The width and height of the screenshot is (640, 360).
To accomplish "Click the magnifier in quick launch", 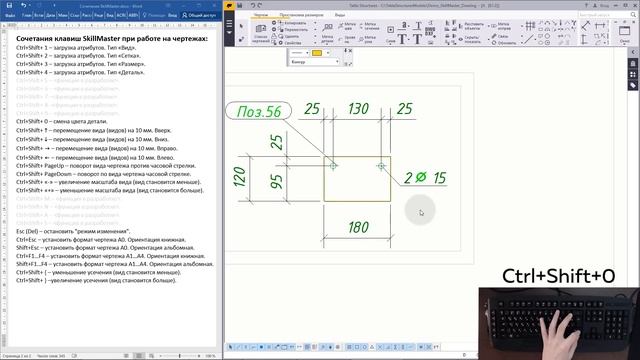I will tap(633, 15).
